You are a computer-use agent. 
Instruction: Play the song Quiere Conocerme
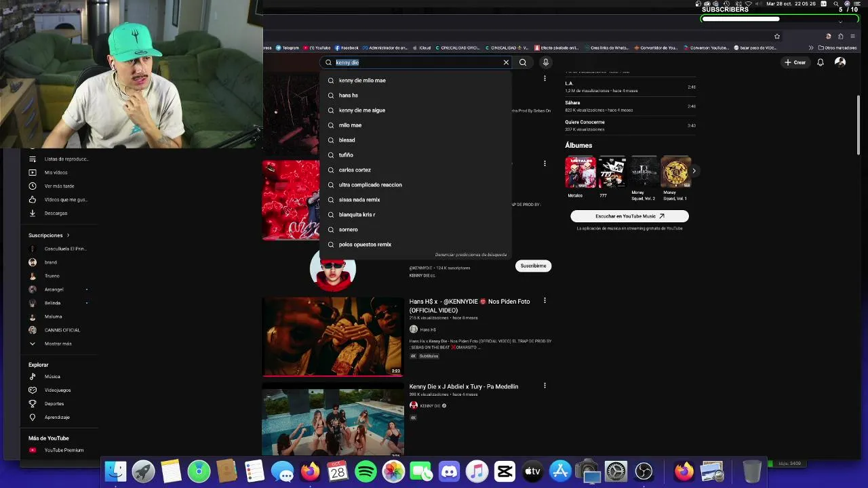coord(630,125)
